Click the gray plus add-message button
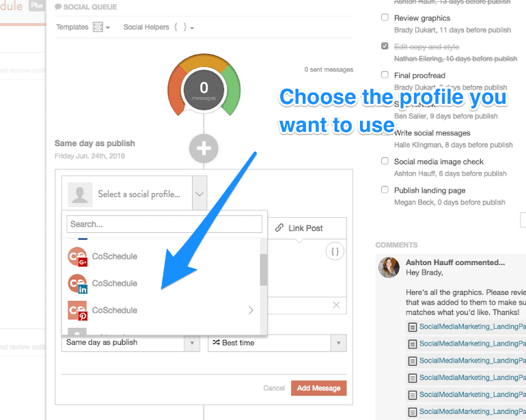 [x=204, y=148]
